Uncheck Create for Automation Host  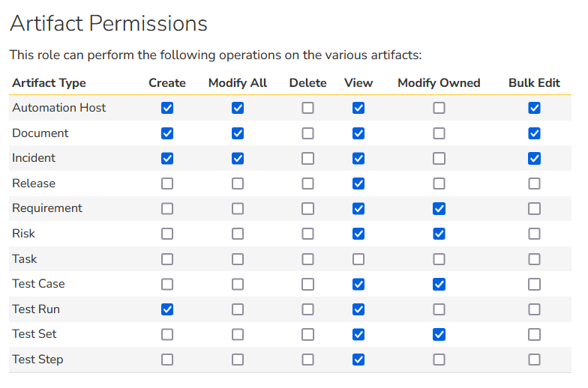tap(167, 108)
